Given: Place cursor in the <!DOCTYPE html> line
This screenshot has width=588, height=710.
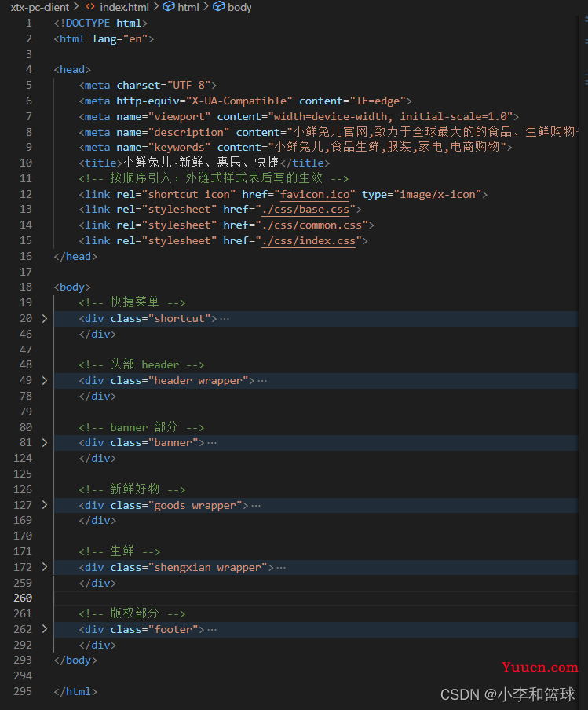Looking at the screenshot, I should pyautogui.click(x=100, y=23).
